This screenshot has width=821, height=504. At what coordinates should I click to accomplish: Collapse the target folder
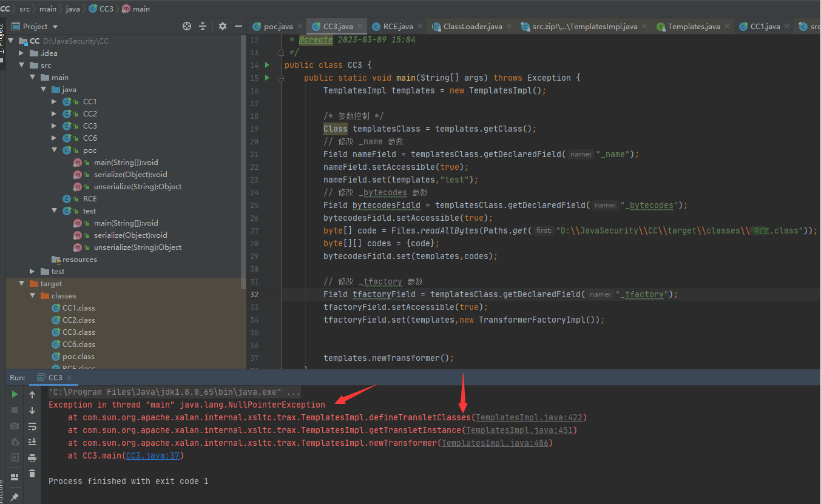[x=22, y=284]
